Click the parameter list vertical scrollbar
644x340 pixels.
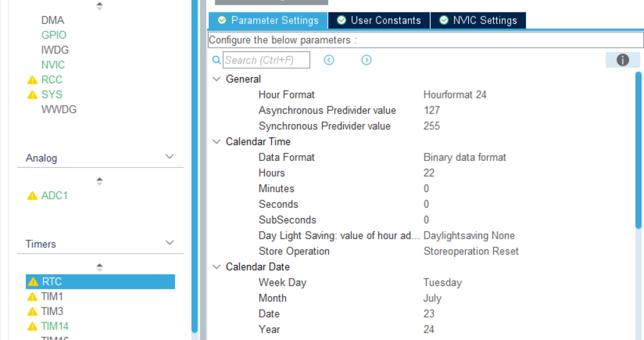click(638, 150)
